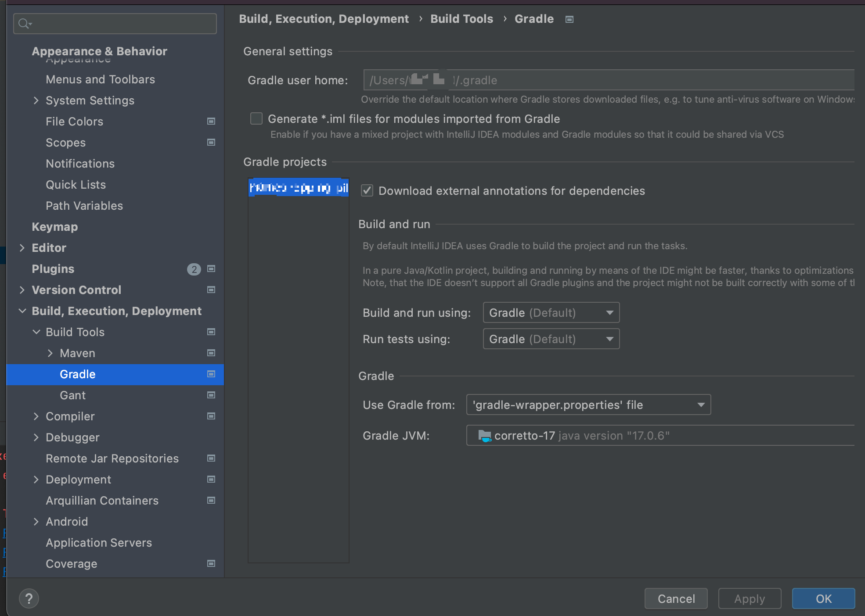Click Build Tools breadcrumb
Screen dimensions: 865x616
tap(461, 19)
